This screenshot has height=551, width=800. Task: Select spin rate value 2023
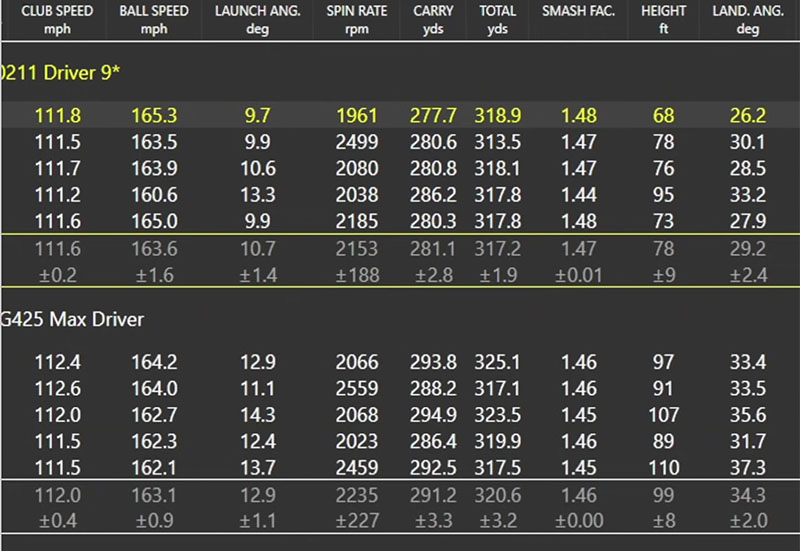click(x=357, y=442)
